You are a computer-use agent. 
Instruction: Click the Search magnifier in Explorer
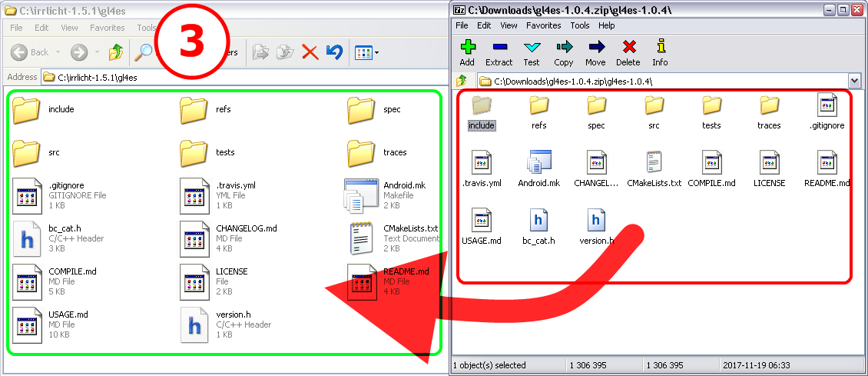[x=144, y=52]
